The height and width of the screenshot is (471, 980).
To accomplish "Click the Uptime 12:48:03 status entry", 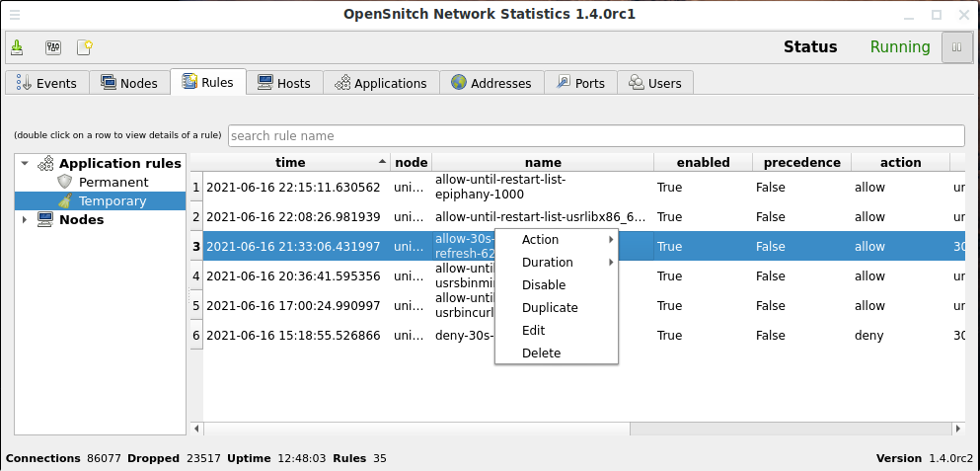I will (276, 458).
